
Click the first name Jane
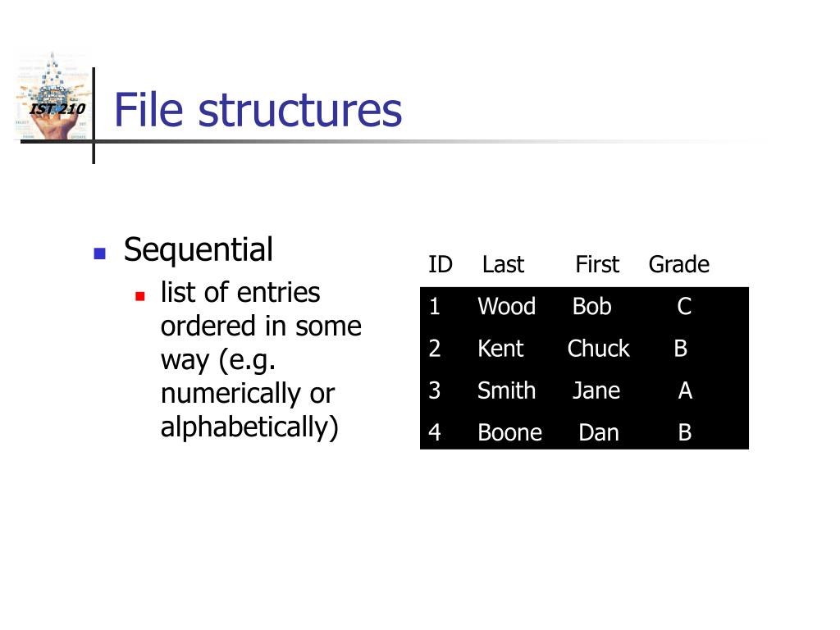pyautogui.click(x=596, y=390)
